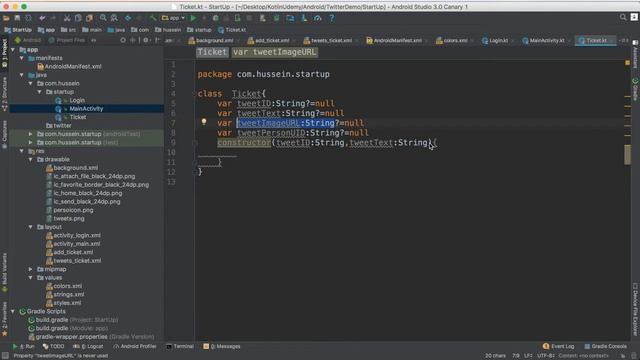Open the Terminal tool window
Viewport: 640px width, 360px height.
(180, 347)
